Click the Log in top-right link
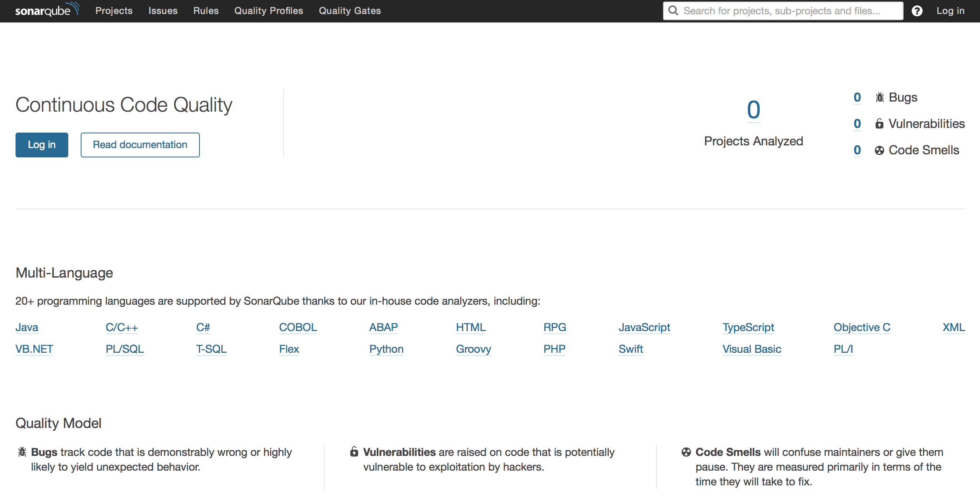980x497 pixels. pos(950,11)
